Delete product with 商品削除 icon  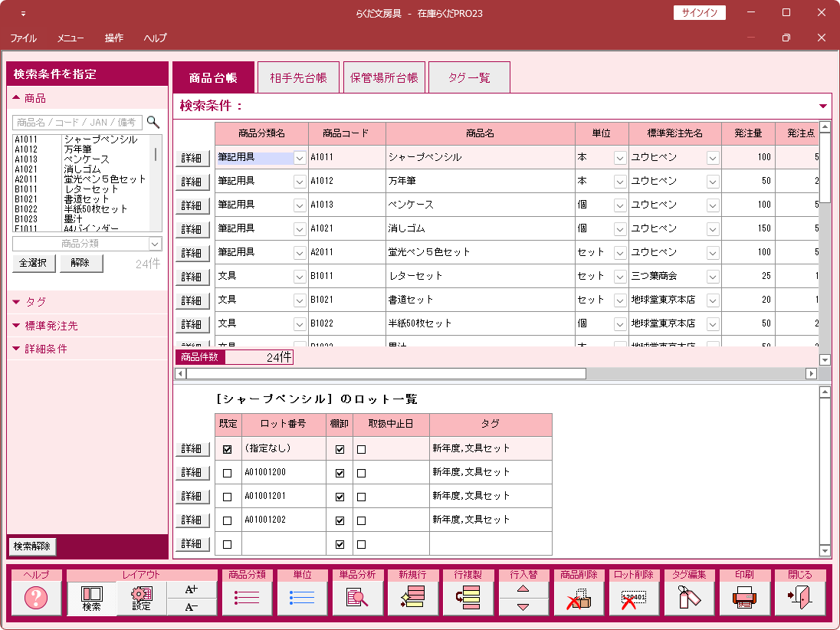(x=579, y=597)
